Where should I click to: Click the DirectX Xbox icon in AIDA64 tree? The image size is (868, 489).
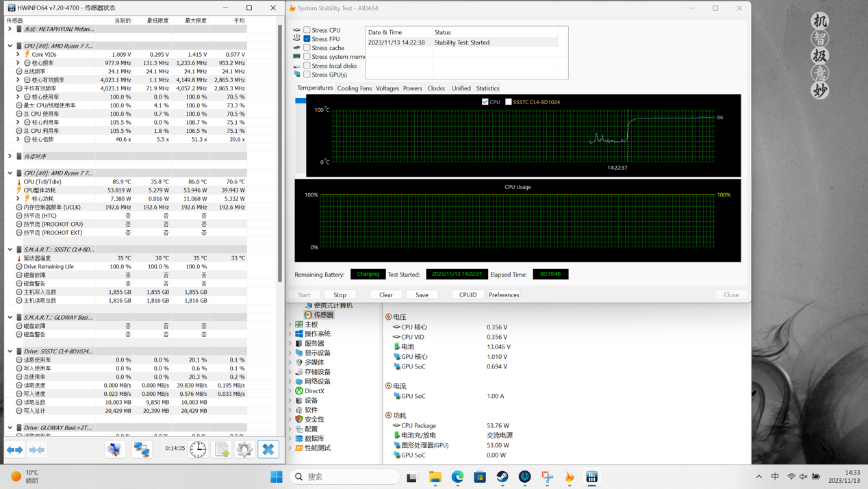click(299, 391)
